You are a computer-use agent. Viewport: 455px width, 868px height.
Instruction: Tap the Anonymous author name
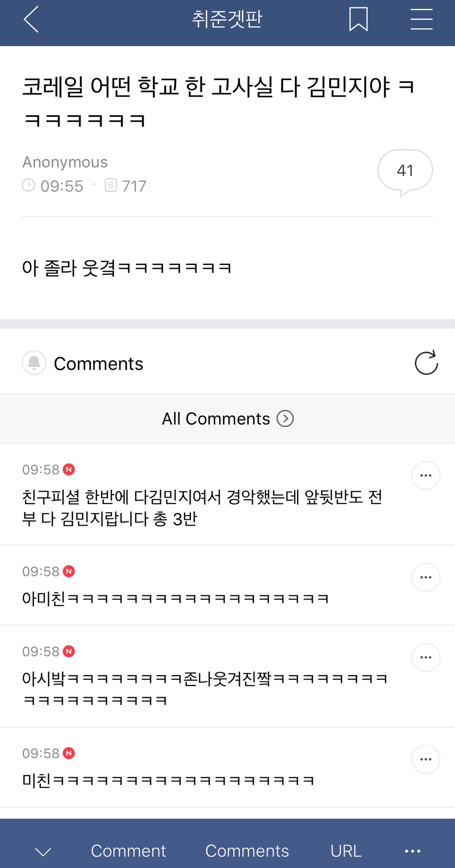tap(65, 162)
